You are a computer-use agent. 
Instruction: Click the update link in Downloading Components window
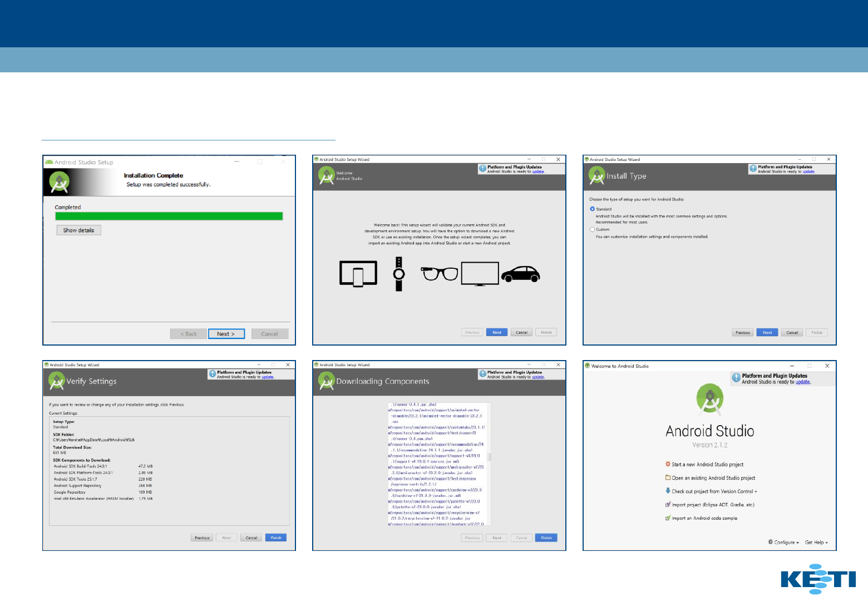pos(538,377)
